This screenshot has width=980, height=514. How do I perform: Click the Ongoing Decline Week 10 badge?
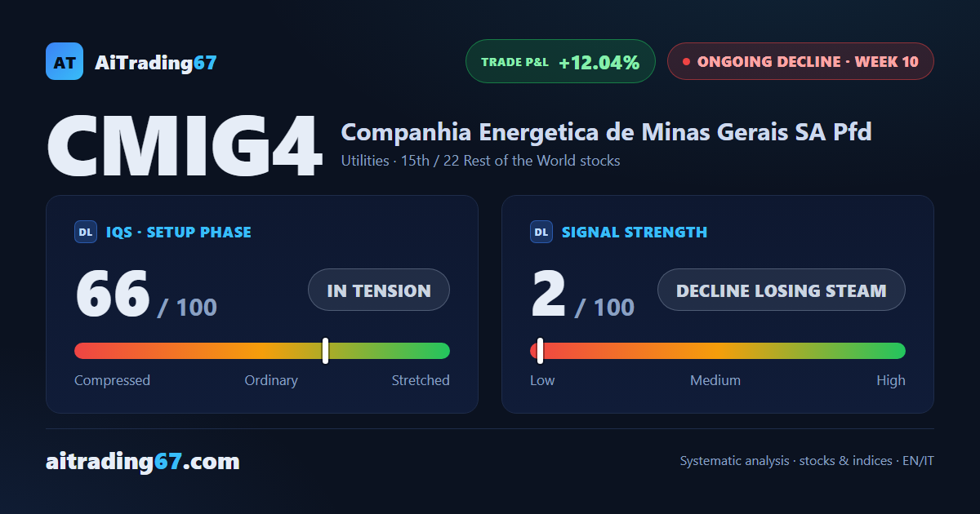point(800,61)
